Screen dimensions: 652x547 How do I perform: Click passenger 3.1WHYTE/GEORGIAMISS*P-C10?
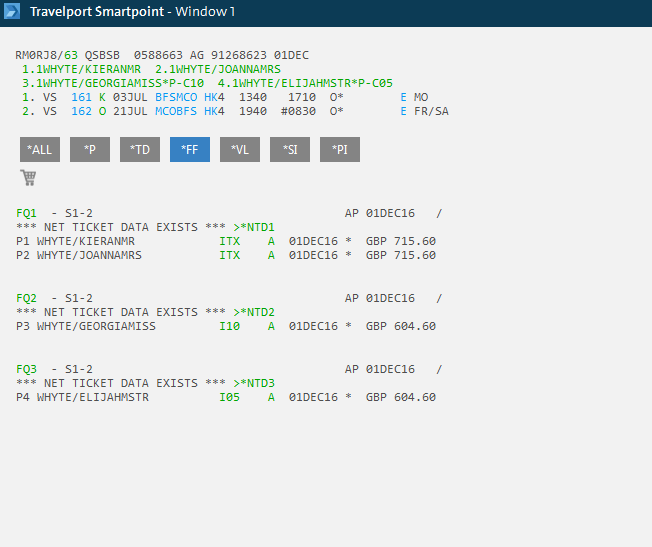pos(113,83)
